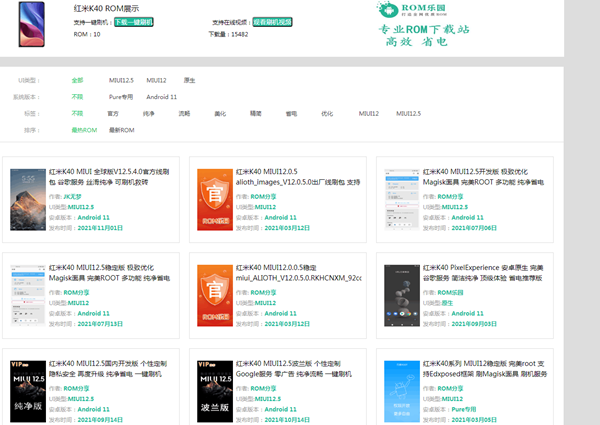The image size is (600, 425).
Task: Select 全部 in the UI类型 filter row
Action: (x=77, y=80)
